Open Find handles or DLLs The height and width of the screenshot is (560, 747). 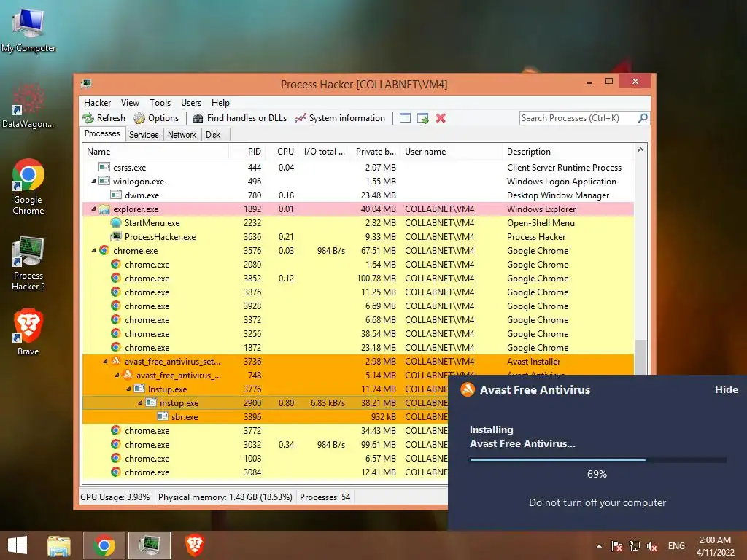(x=240, y=118)
